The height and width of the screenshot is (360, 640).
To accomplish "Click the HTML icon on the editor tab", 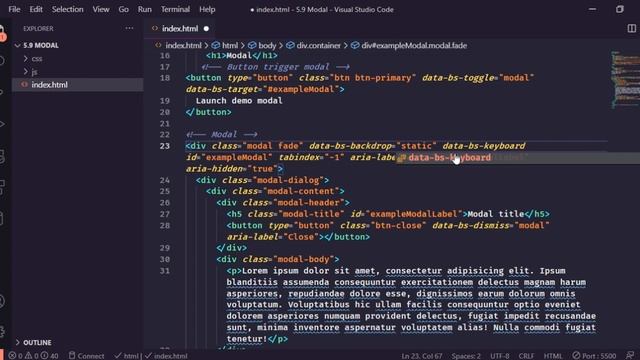I will [x=155, y=29].
